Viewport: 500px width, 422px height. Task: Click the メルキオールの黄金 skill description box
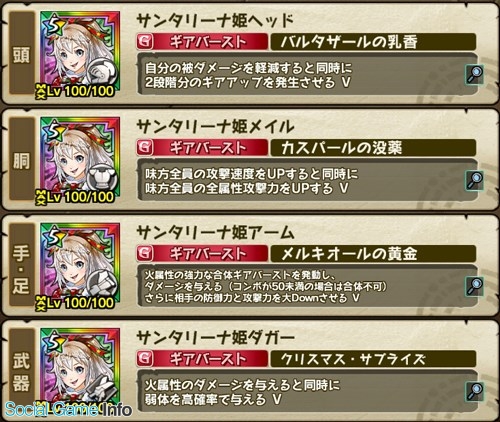click(x=307, y=286)
